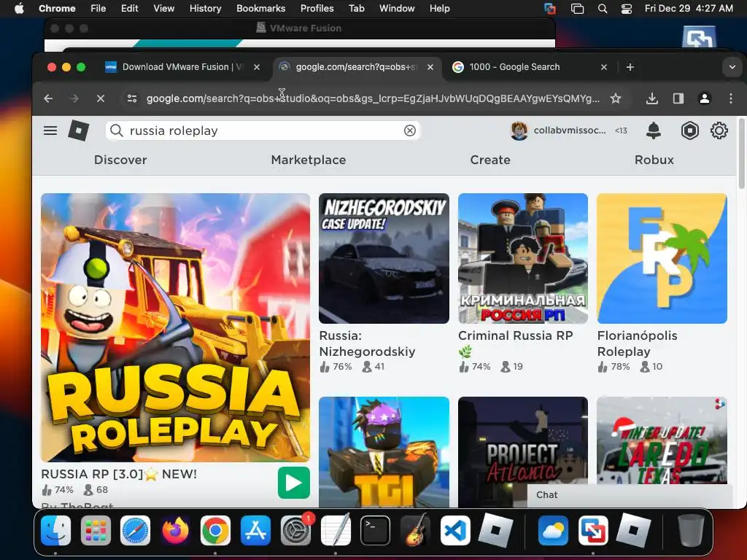Launch Safari from the Dock
Screen dimensions: 747x560
coord(136,531)
